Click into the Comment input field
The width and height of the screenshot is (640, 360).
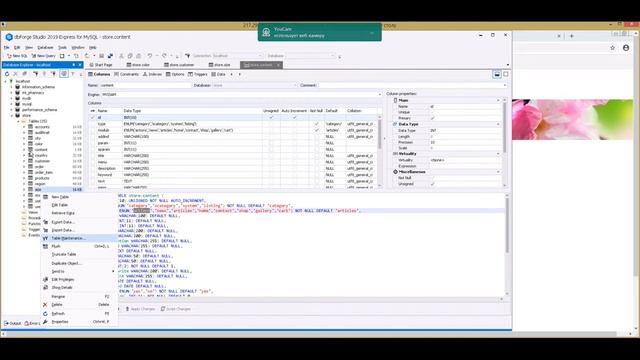(412, 85)
